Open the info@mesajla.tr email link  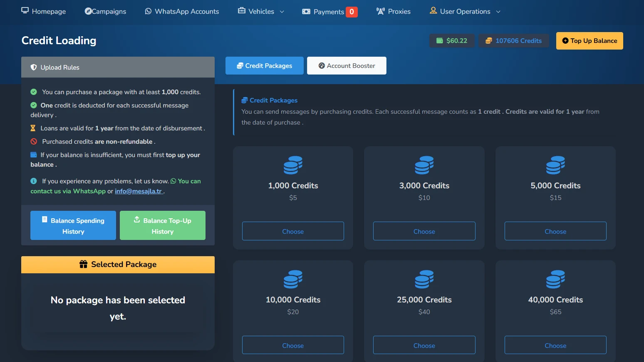coord(138,191)
